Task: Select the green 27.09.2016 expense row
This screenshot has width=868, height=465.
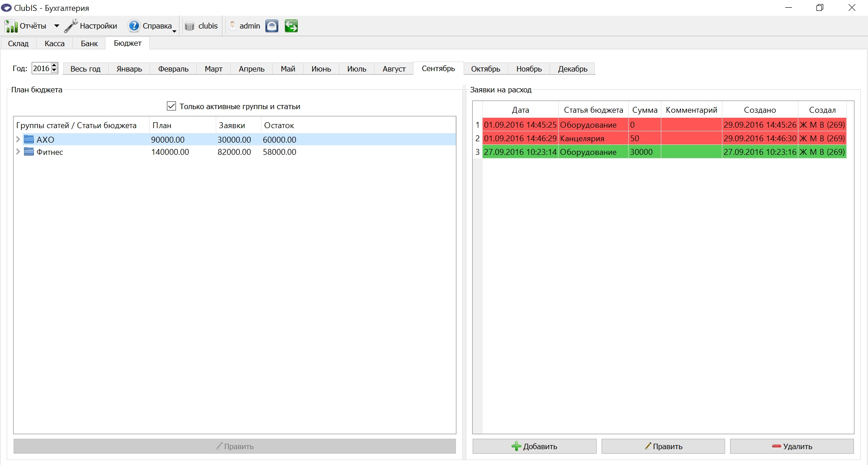Action: [664, 152]
